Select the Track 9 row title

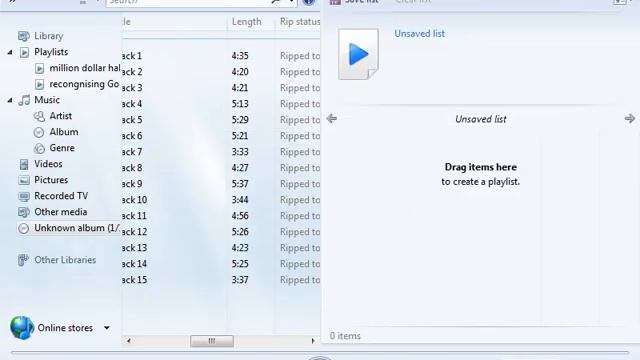(x=132, y=184)
